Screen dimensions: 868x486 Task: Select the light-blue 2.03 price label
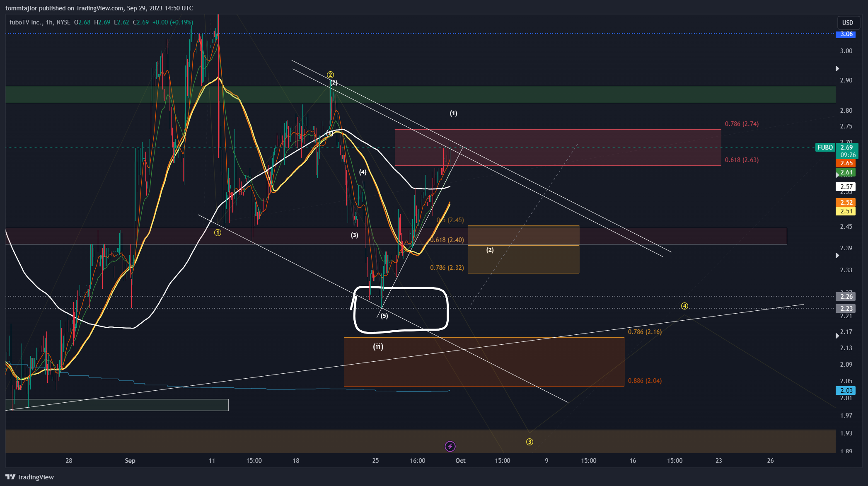846,391
